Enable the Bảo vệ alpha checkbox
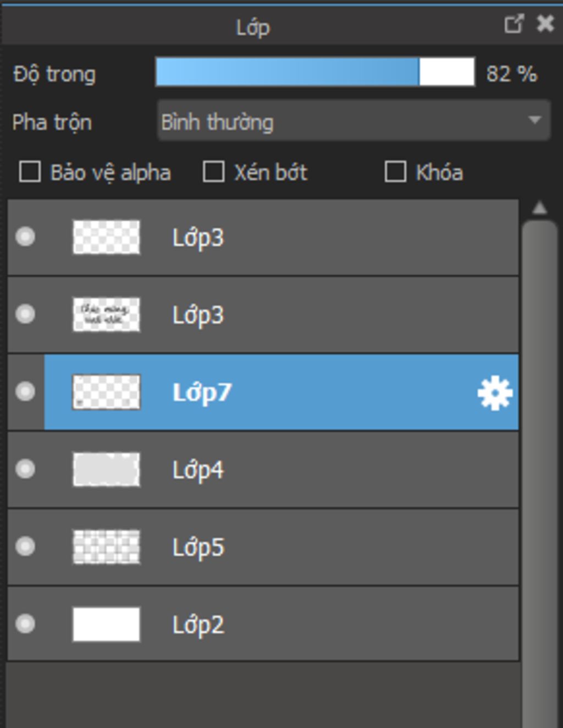Screen dimensions: 563x728 [x=30, y=172]
